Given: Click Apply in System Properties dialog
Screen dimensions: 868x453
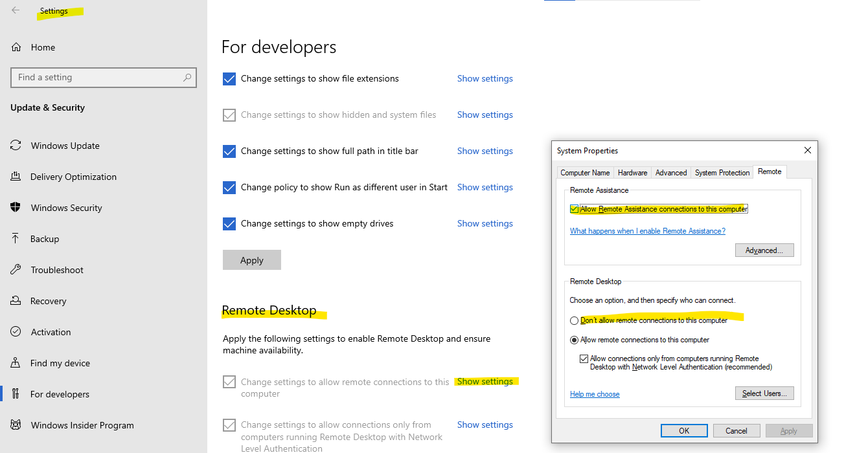Looking at the screenshot, I should click(789, 431).
